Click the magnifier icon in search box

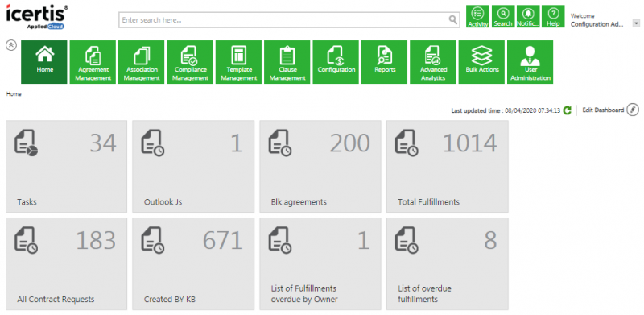click(452, 20)
